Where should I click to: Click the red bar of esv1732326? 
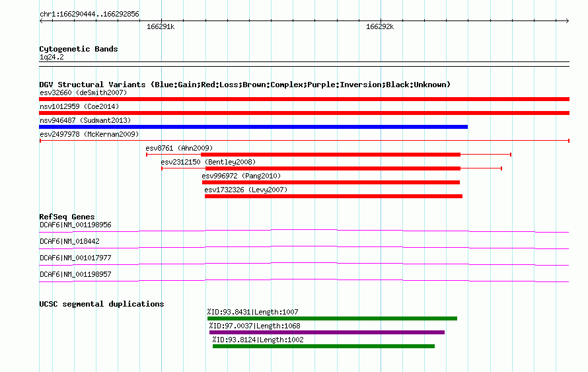334,196
